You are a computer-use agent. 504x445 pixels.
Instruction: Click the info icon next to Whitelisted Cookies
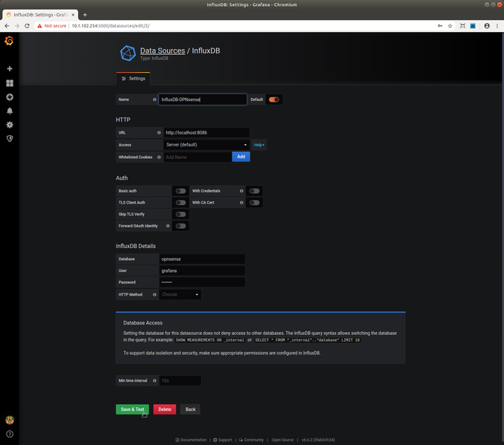[x=159, y=157]
